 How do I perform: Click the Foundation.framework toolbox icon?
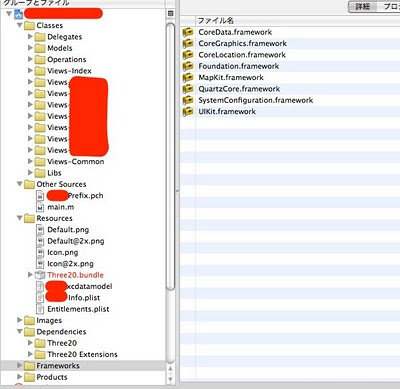tap(188, 66)
